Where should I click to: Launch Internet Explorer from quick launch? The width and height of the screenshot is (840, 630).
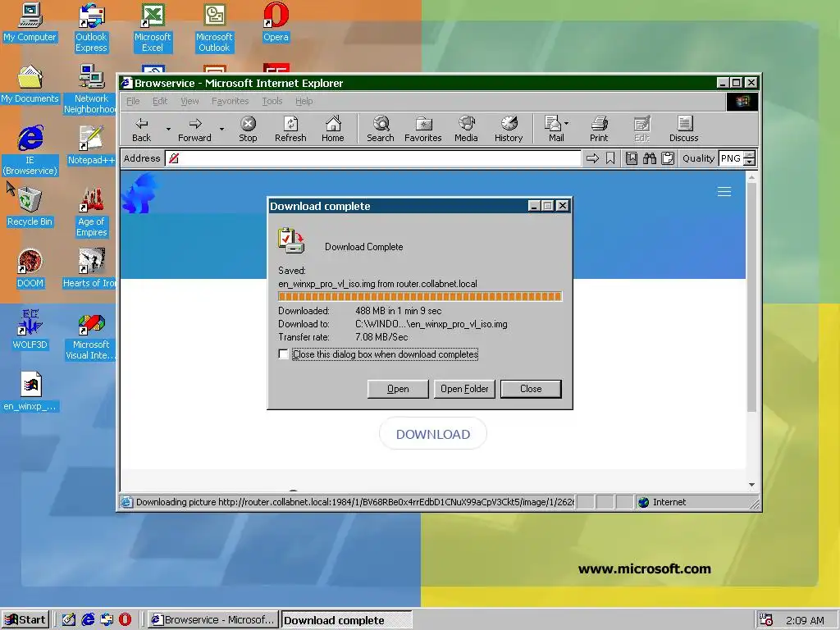pos(88,620)
